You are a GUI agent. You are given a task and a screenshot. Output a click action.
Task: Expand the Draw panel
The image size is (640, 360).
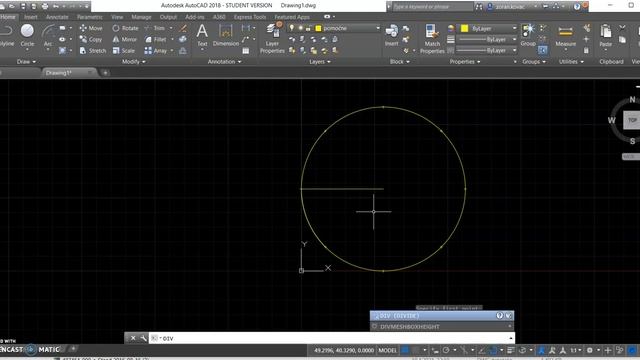tap(26, 62)
